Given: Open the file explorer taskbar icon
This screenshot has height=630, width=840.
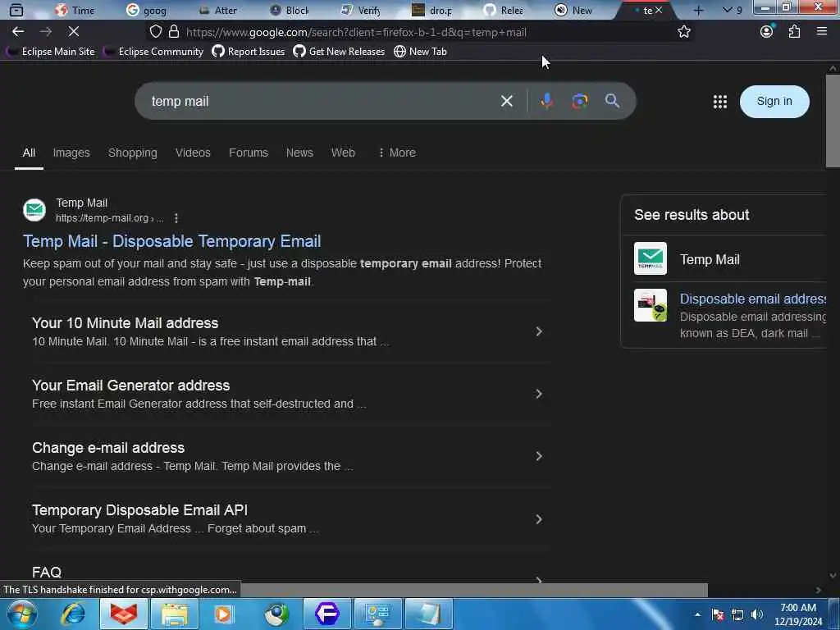Looking at the screenshot, I should click(x=175, y=614).
